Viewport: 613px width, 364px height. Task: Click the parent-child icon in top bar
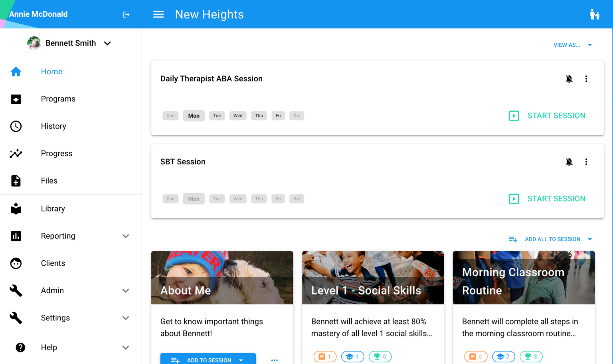(x=594, y=14)
